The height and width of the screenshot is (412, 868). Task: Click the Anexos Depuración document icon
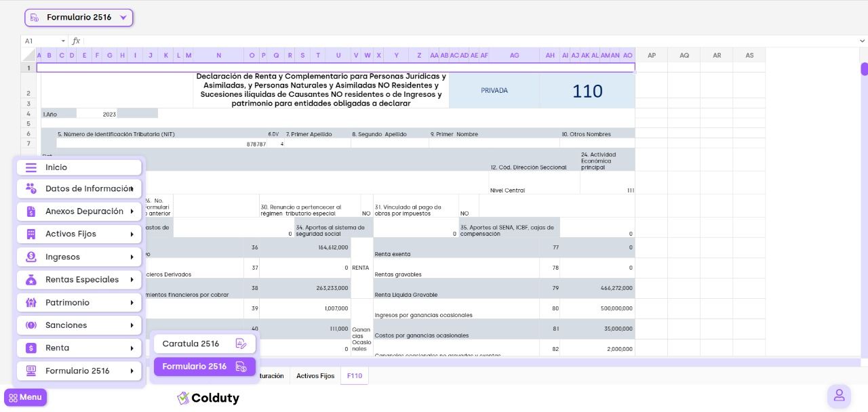pos(31,211)
